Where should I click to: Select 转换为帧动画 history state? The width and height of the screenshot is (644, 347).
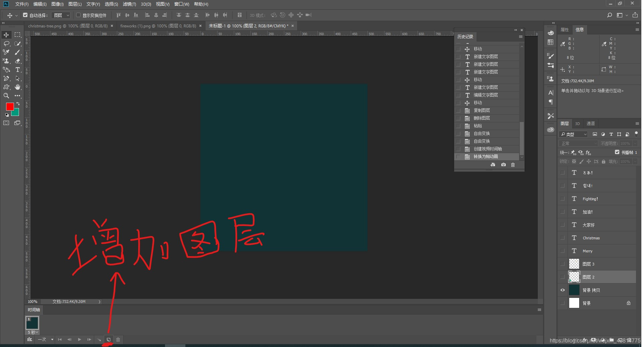pyautogui.click(x=487, y=157)
